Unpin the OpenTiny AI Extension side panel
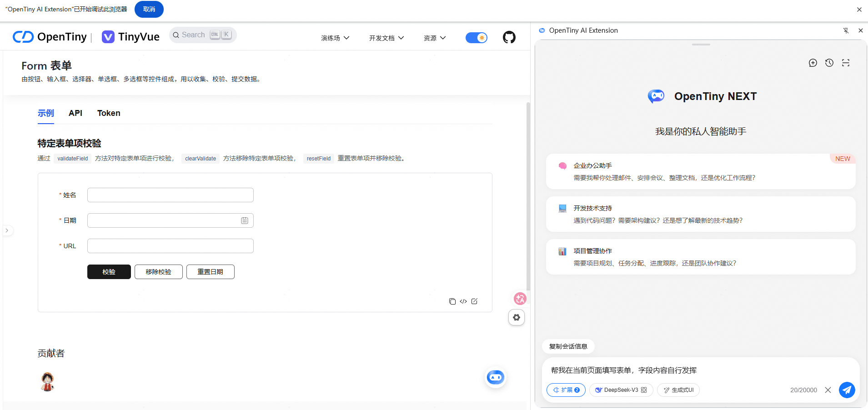868x410 pixels. click(x=846, y=30)
